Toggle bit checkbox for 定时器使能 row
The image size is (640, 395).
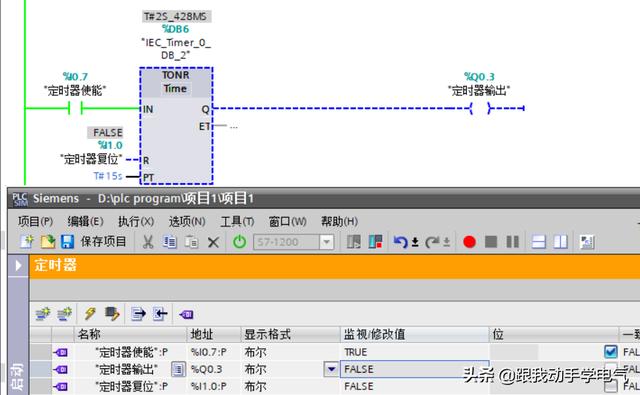610,352
